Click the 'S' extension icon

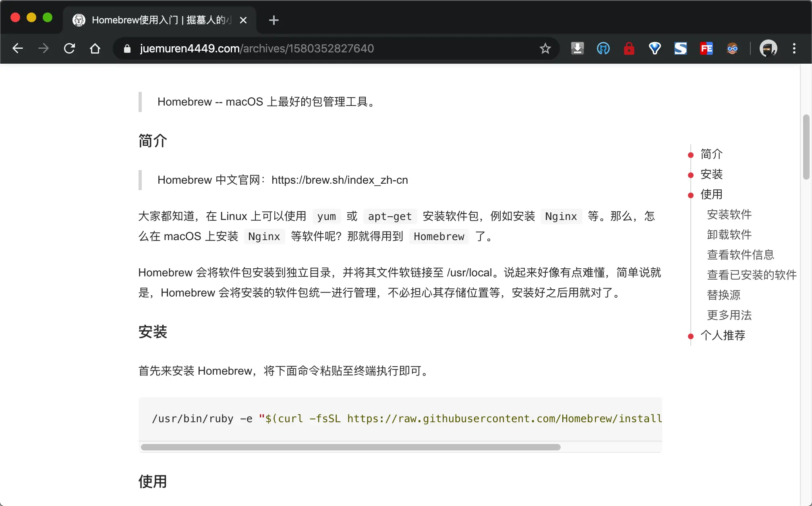tap(681, 48)
